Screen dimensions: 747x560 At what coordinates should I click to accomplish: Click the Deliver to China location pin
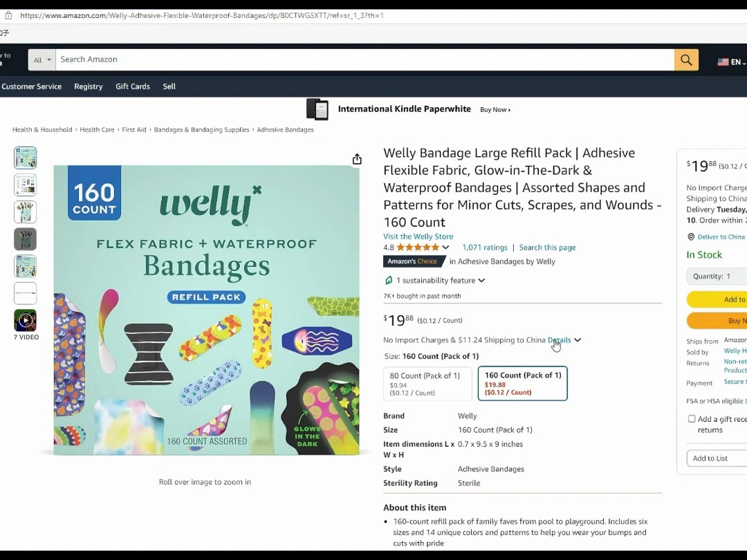(691, 236)
